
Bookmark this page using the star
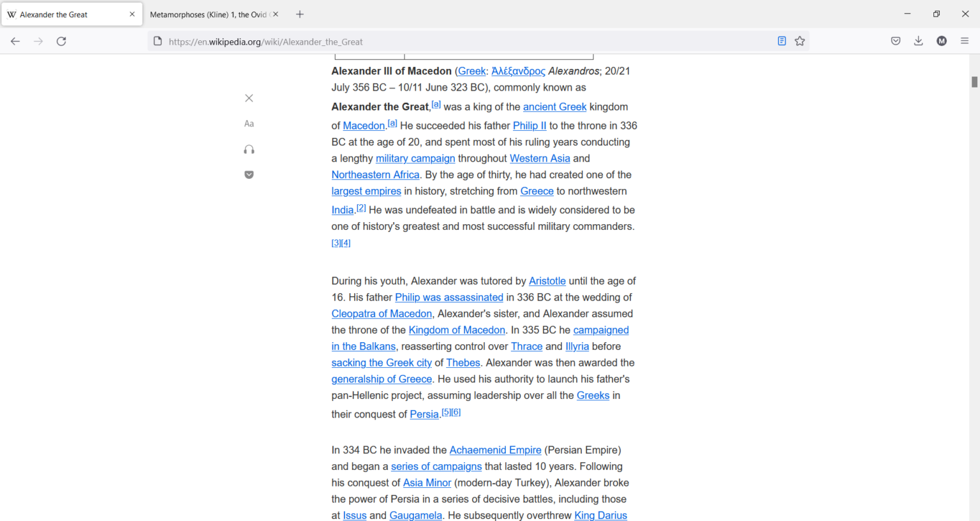(799, 40)
